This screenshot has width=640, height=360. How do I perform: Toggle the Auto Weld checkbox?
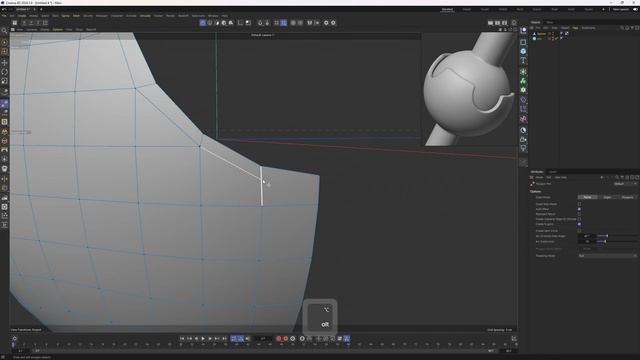pyautogui.click(x=579, y=209)
